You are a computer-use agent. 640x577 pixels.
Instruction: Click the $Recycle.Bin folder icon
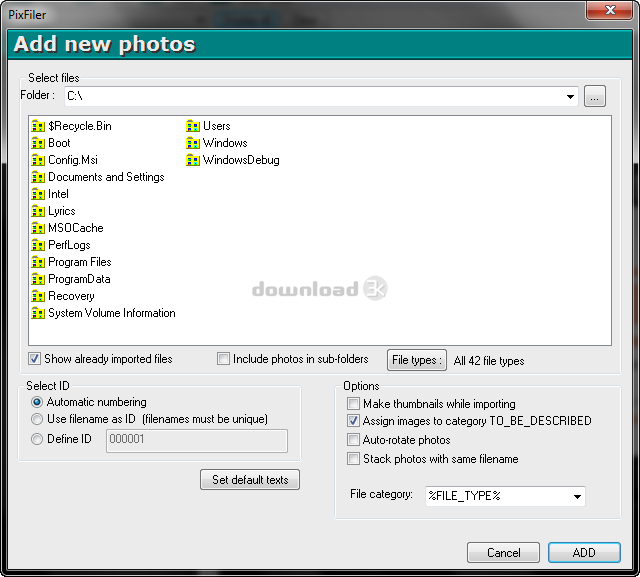click(38, 126)
